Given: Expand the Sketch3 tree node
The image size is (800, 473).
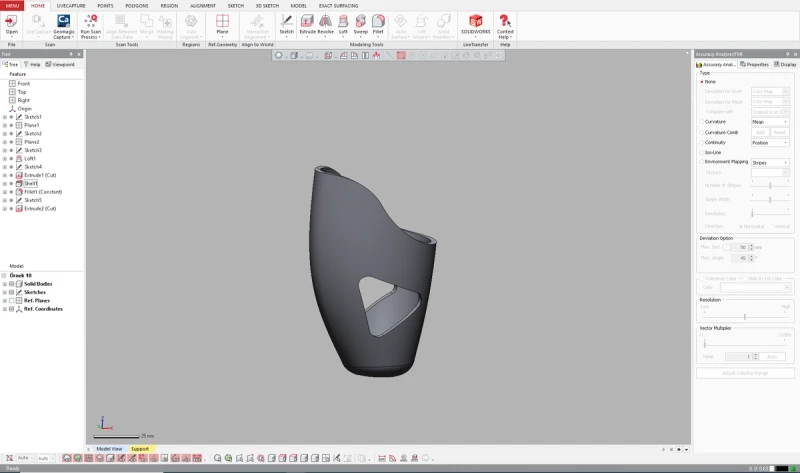Looking at the screenshot, I should pyautogui.click(x=5, y=150).
